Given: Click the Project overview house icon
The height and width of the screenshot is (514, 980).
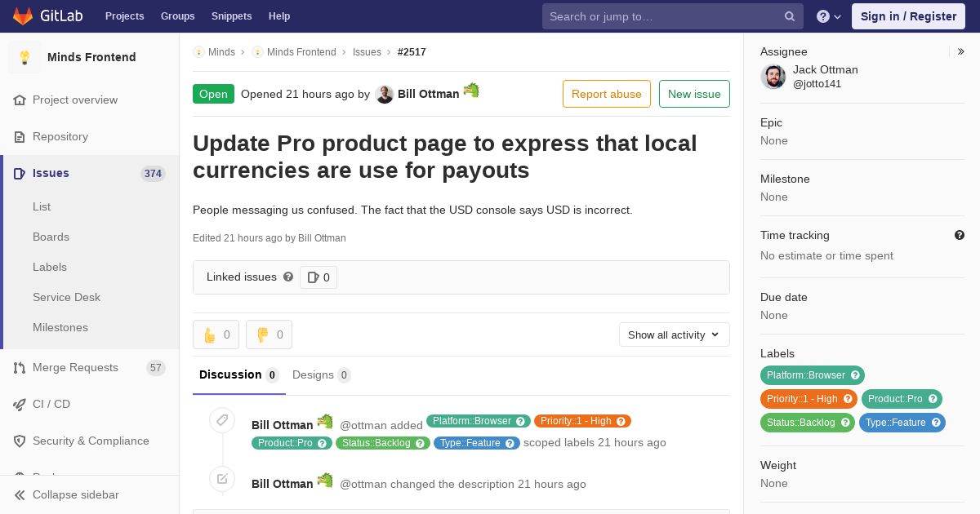Looking at the screenshot, I should click(x=20, y=100).
